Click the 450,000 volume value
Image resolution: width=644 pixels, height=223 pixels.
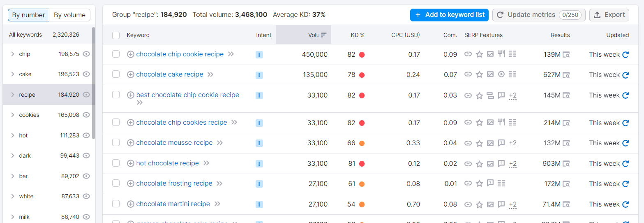click(x=314, y=54)
